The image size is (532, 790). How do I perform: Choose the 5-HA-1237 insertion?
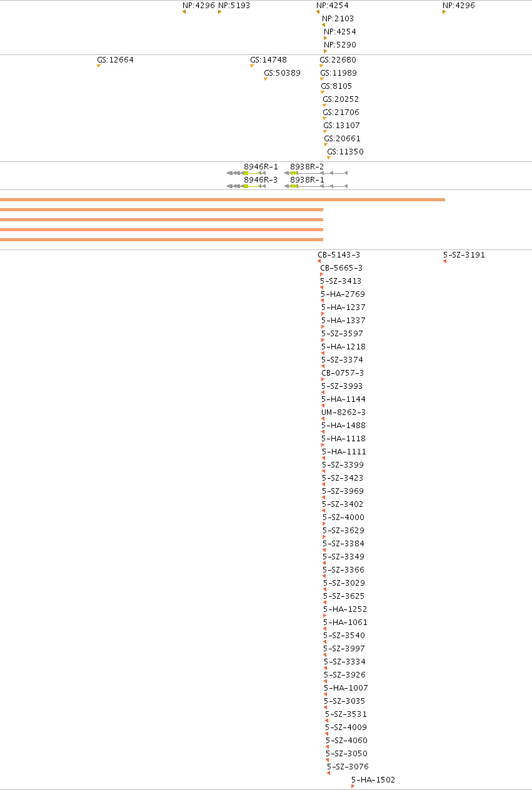343,308
